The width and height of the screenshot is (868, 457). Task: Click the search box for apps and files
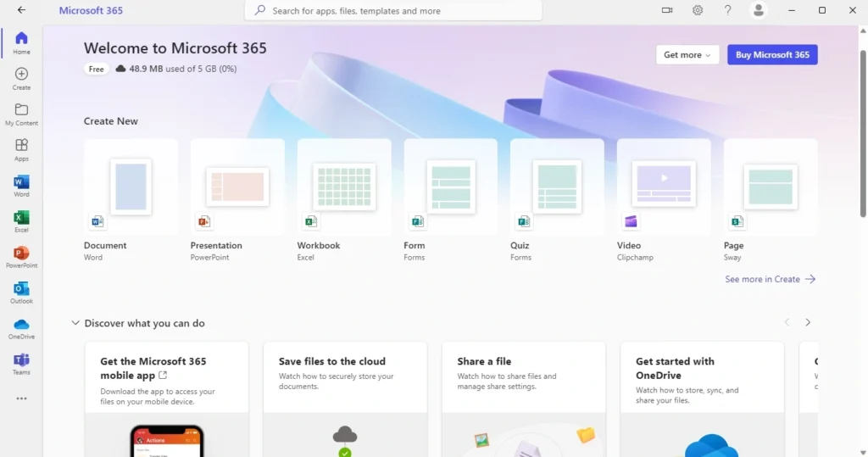393,10
